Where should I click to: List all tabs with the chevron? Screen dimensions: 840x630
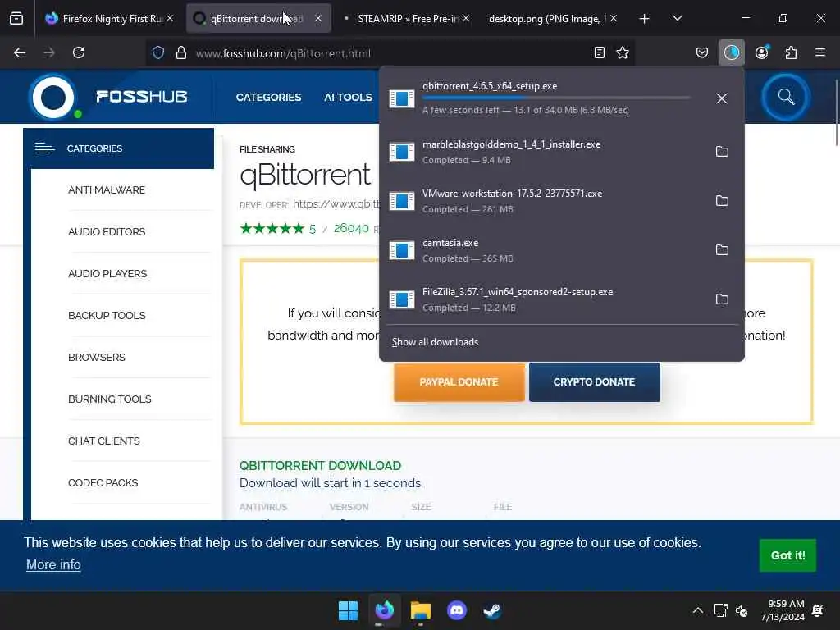pos(677,18)
